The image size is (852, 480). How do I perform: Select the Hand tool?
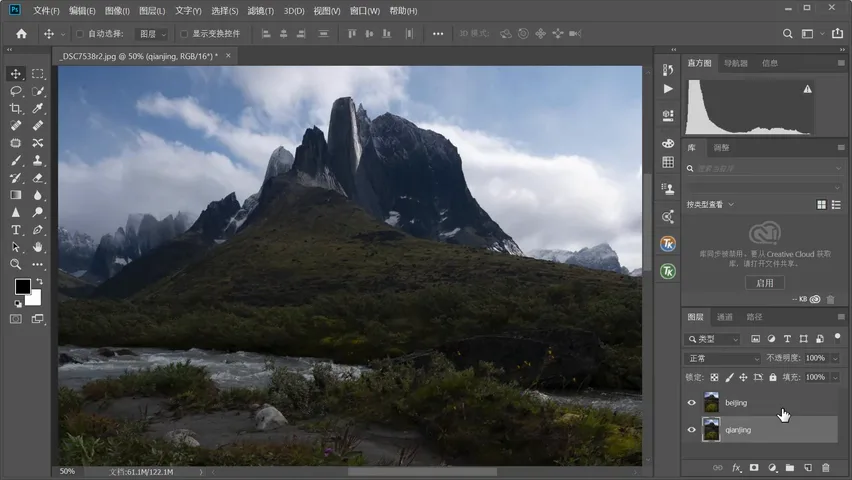[37, 247]
